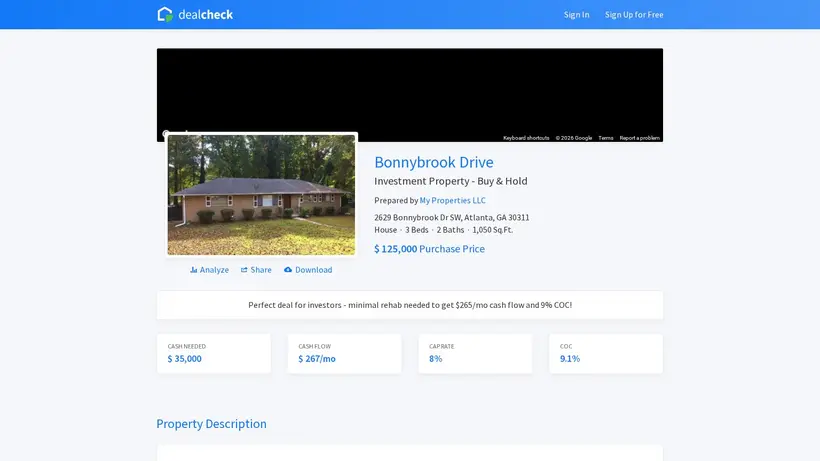The image size is (820, 461).
Task: Click the '3 Beds' property detail
Action: (417, 230)
